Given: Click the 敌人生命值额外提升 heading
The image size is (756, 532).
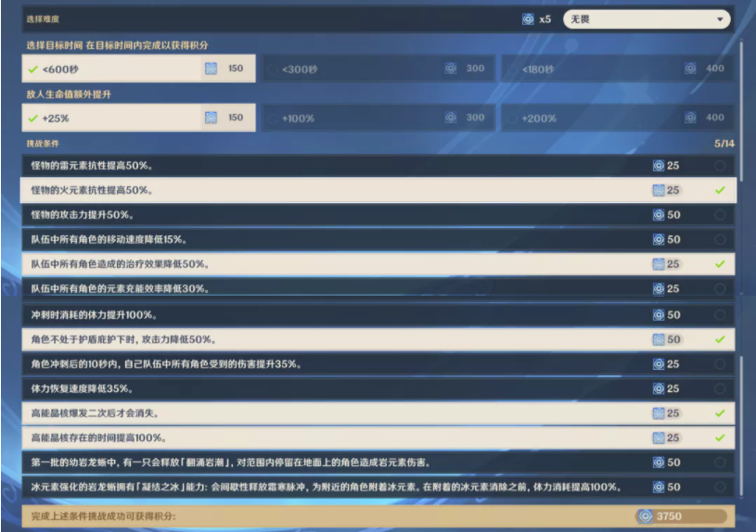Looking at the screenshot, I should pos(69,95).
